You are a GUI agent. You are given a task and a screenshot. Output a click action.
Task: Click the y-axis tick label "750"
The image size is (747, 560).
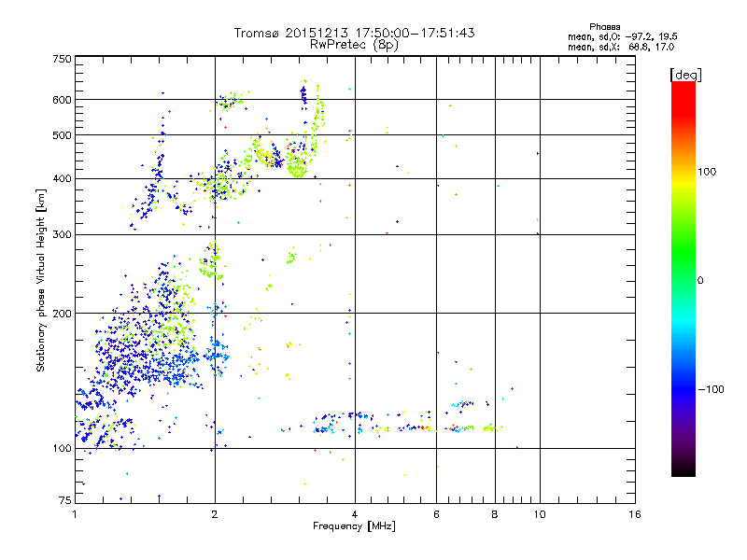[x=62, y=59]
